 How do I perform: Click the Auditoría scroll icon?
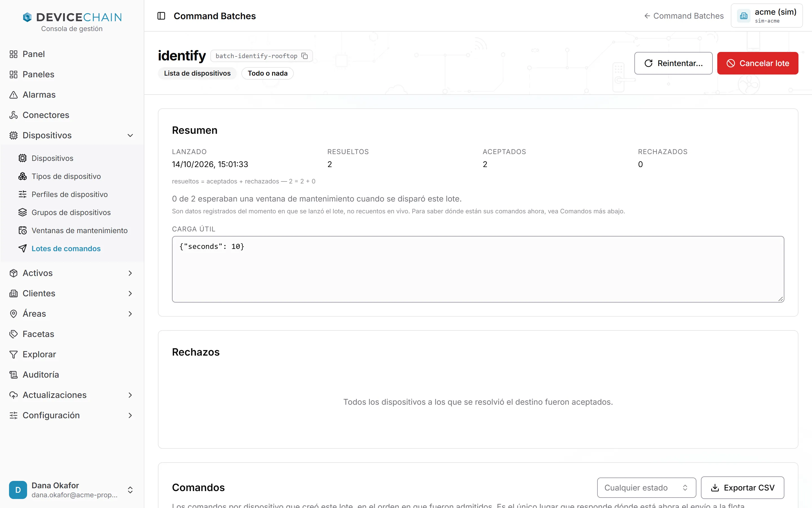click(14, 375)
